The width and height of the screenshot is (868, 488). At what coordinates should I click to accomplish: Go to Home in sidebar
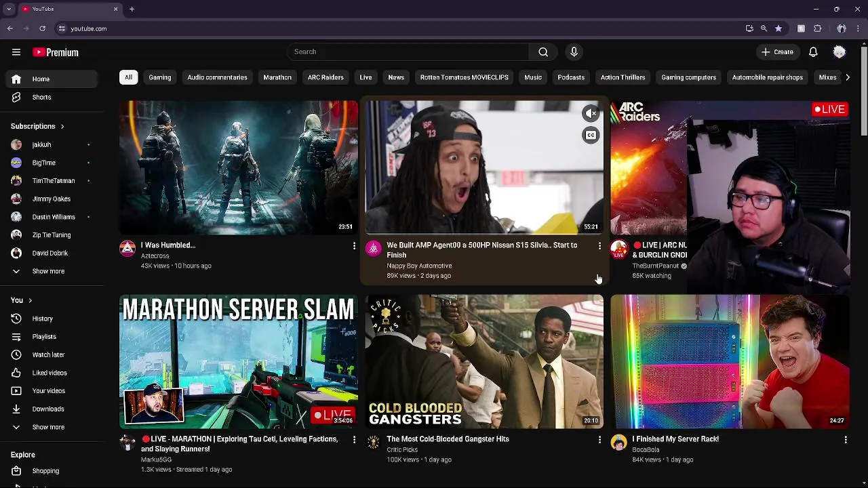click(x=52, y=79)
